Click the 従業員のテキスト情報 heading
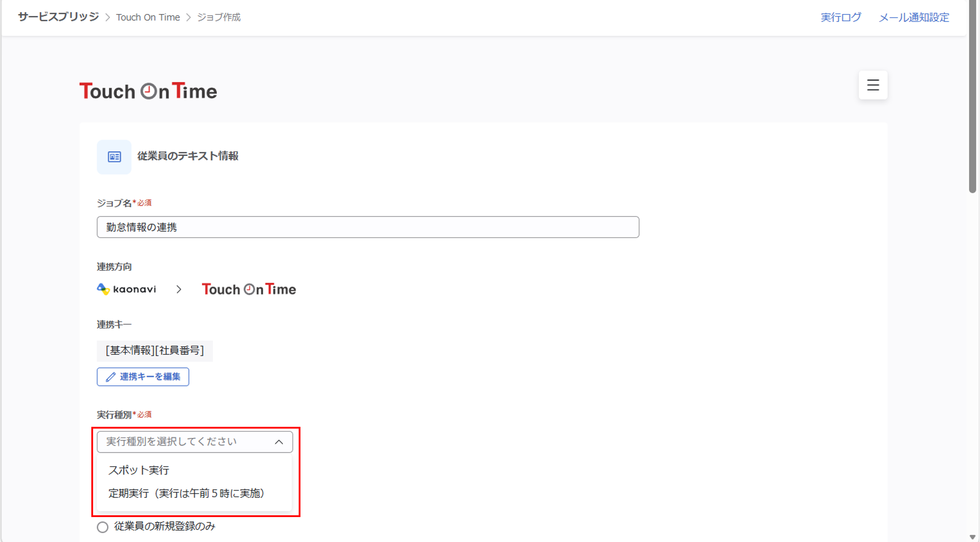The image size is (980, 542). (188, 156)
